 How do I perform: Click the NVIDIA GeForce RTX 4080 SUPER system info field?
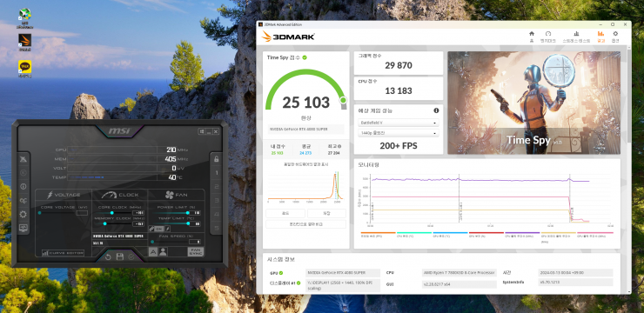pyautogui.click(x=343, y=273)
